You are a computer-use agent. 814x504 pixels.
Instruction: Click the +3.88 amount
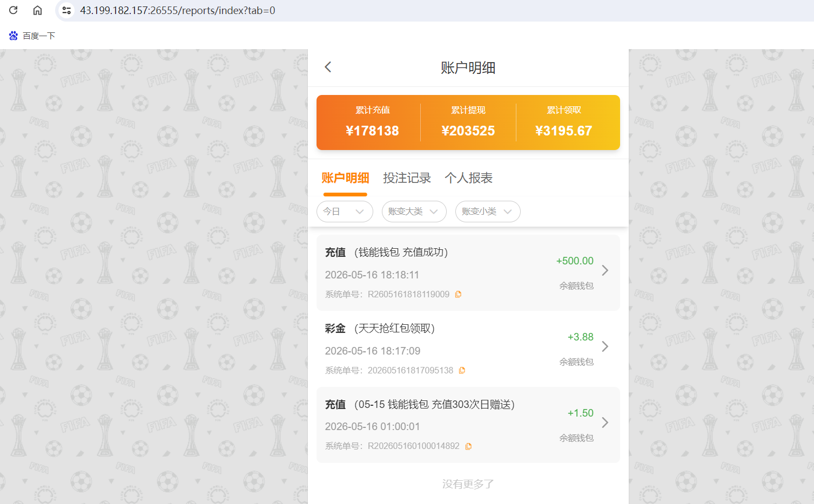tap(581, 337)
